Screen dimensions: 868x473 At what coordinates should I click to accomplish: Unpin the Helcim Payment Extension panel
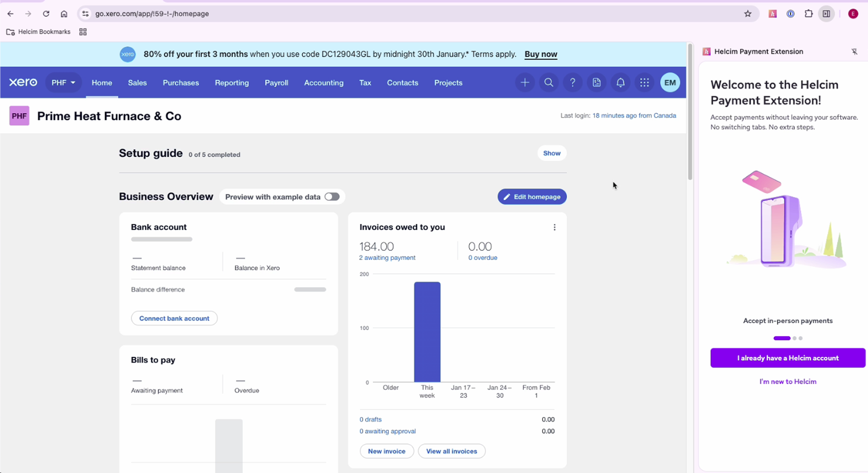854,52
